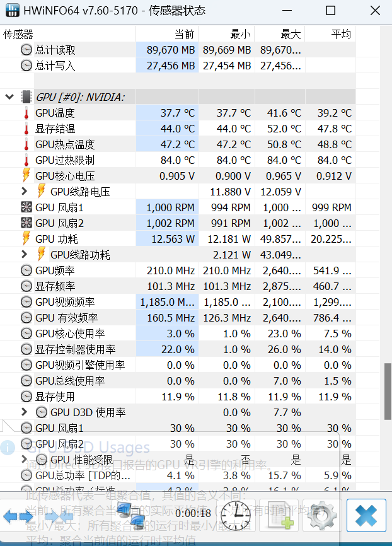Click the remote monitoring screens icon
Image resolution: width=392 pixels, height=546 pixels.
131,516
